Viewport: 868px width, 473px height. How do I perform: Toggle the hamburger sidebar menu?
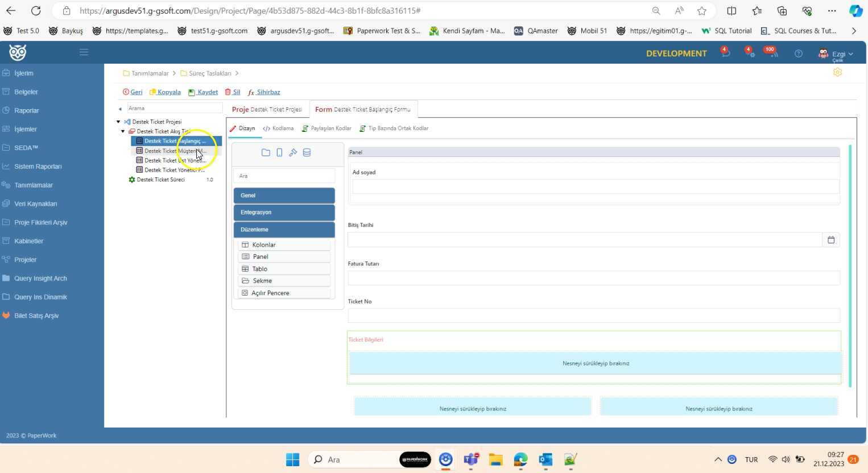click(84, 52)
